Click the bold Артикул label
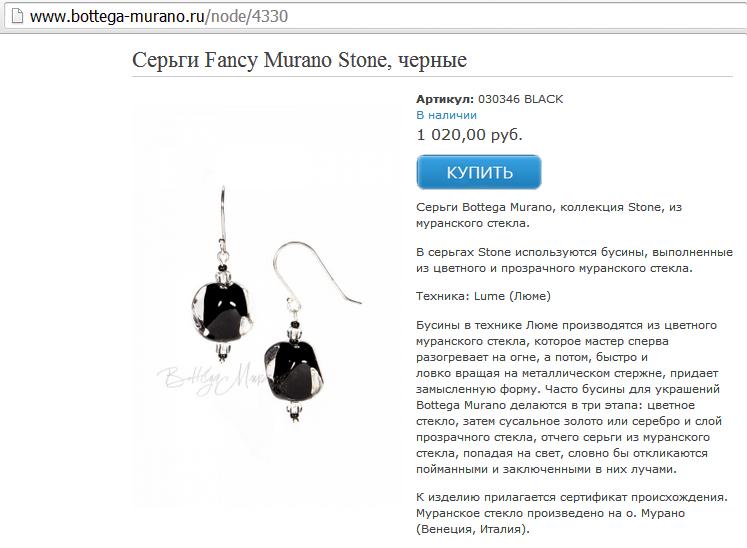The width and height of the screenshot is (747, 548). click(445, 99)
